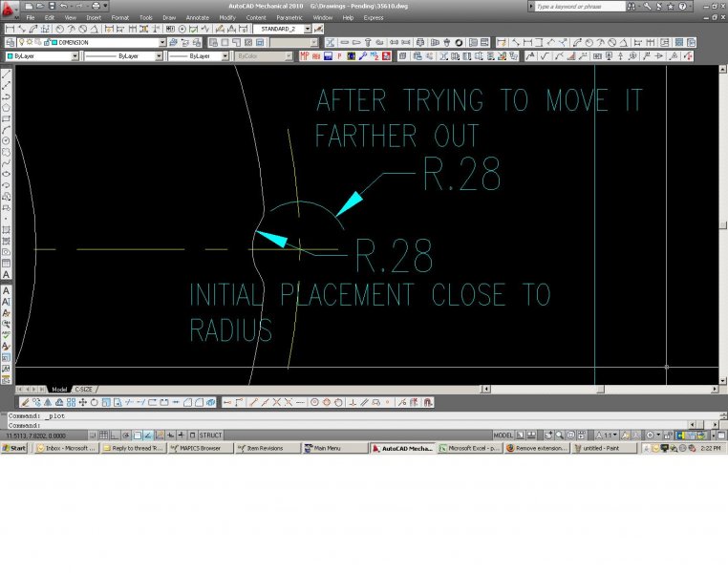Select the Hatch tool in Draw toolbar

pyautogui.click(x=6, y=229)
